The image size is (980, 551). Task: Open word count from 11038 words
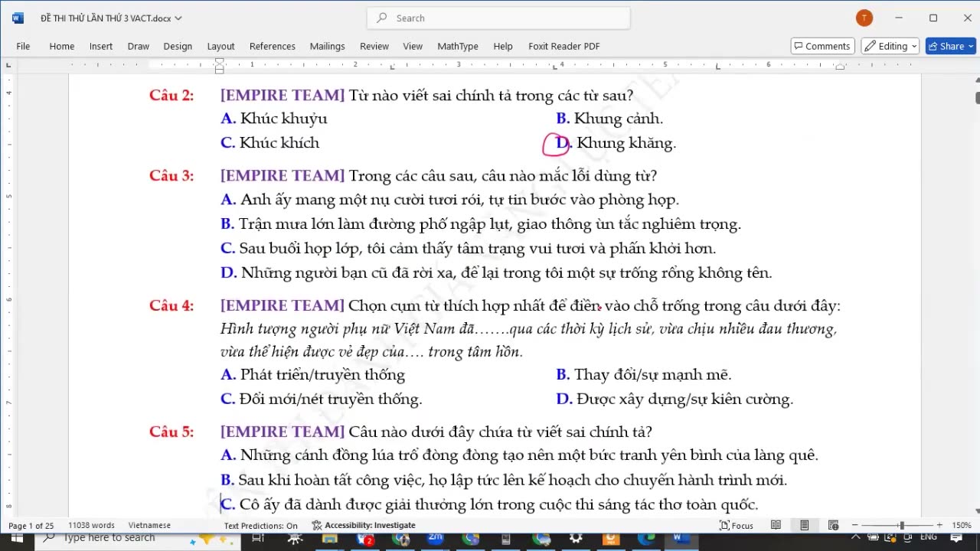(91, 526)
